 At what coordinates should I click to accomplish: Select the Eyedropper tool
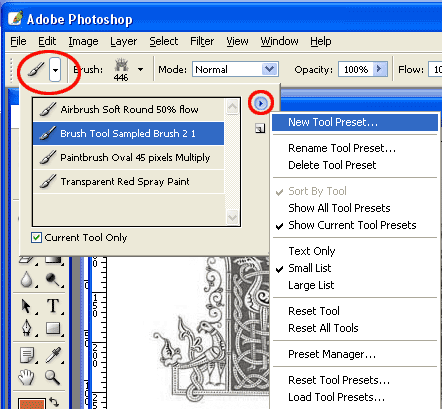tap(53, 354)
